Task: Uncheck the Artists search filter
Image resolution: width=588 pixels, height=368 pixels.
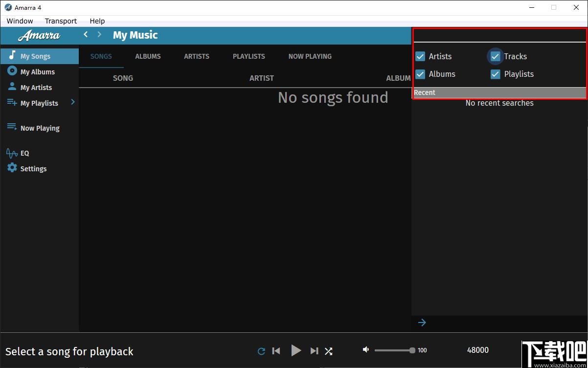Action: tap(420, 56)
